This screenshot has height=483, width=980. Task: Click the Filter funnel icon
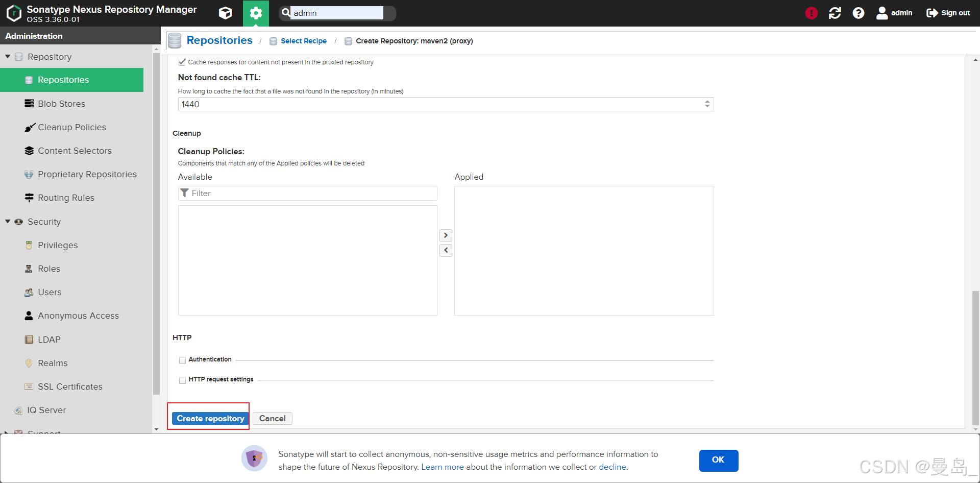coord(185,193)
